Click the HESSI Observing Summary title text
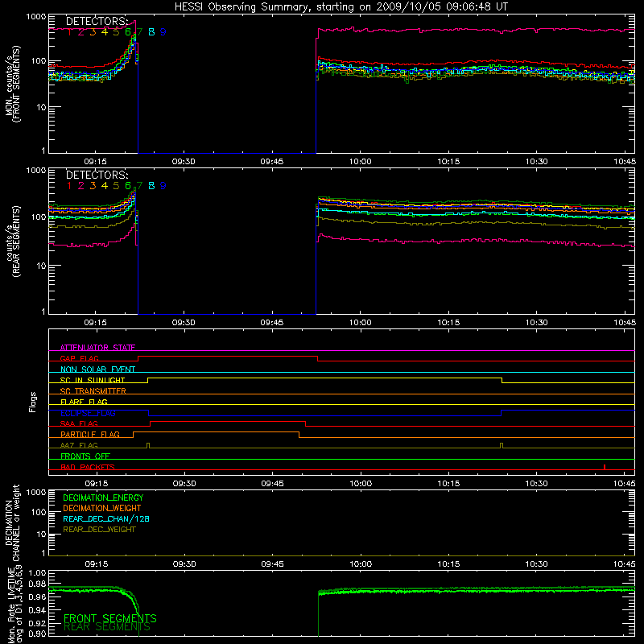 (x=341, y=7)
